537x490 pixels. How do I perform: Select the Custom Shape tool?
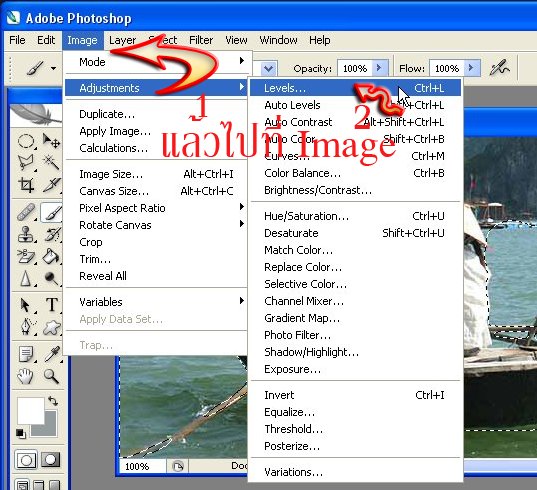coord(51,327)
